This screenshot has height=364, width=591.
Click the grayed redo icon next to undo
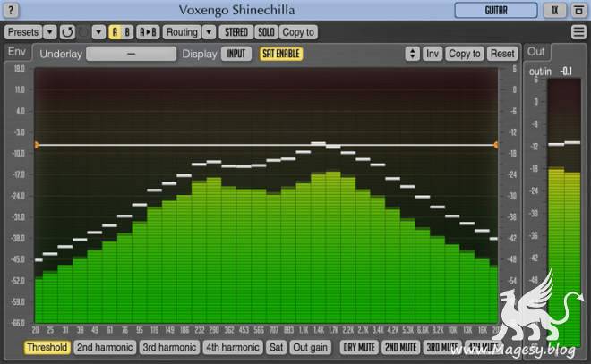pyautogui.click(x=83, y=32)
